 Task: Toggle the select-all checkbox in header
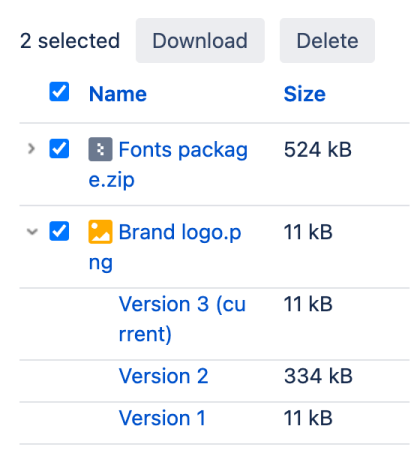59,92
